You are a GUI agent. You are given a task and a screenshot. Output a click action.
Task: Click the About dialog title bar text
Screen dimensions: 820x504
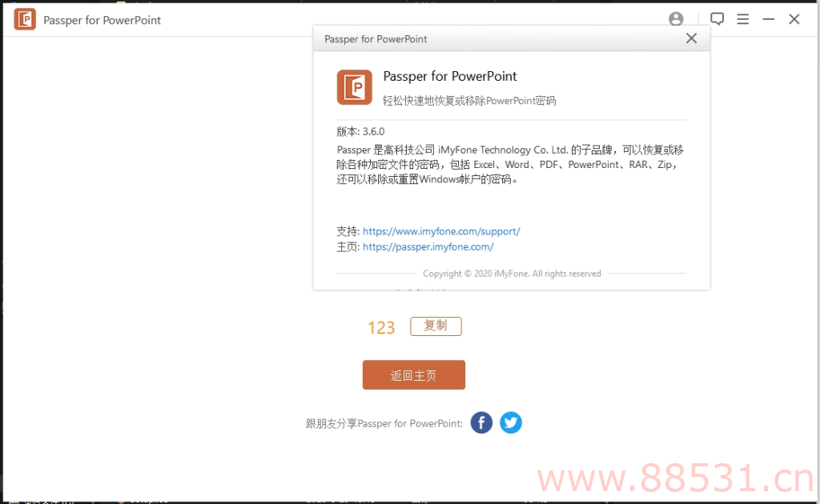point(376,39)
